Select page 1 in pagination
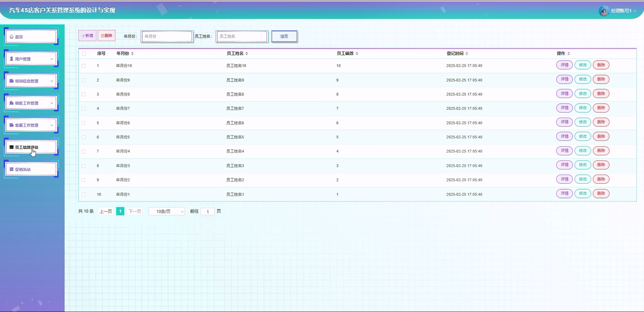Viewport: 644px width, 312px height. point(120,211)
